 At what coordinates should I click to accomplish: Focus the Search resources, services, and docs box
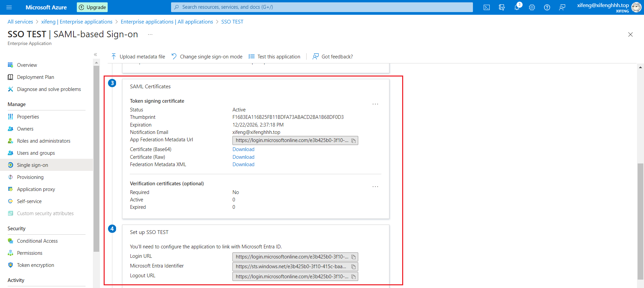(322, 7)
